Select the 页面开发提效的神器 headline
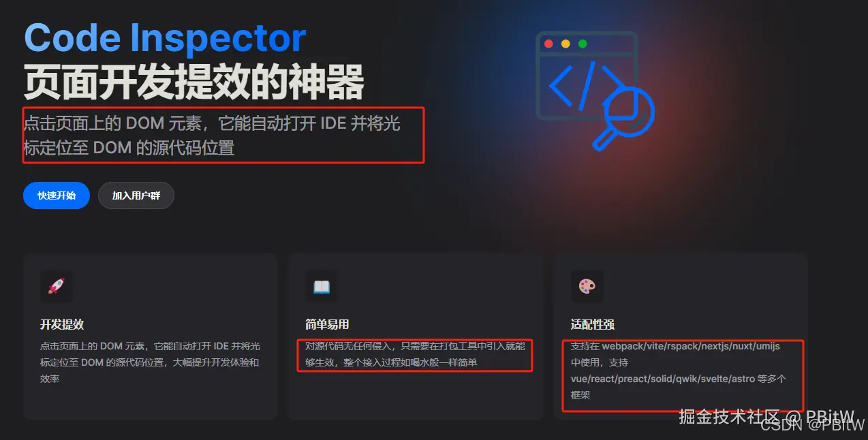This screenshot has height=440, width=868. pos(194,83)
